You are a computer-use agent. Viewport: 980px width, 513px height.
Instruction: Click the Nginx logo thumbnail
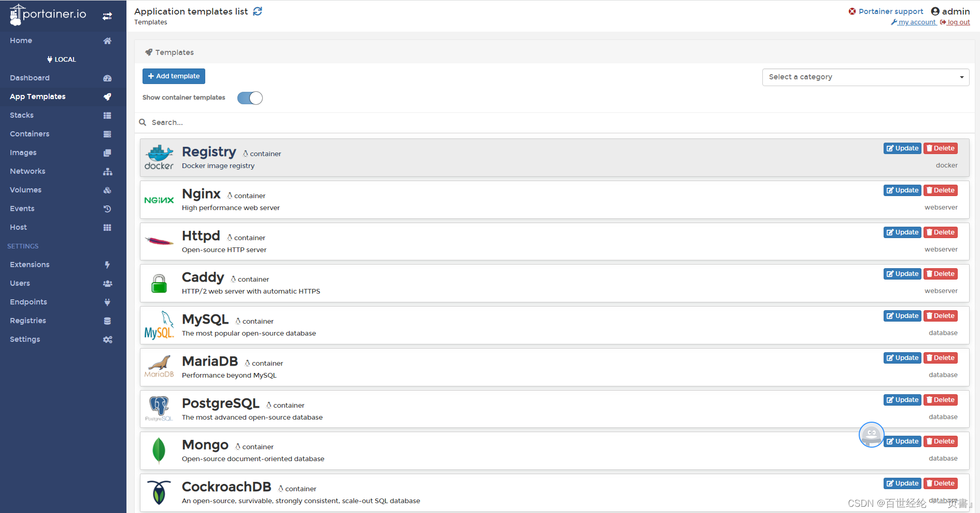tap(159, 200)
